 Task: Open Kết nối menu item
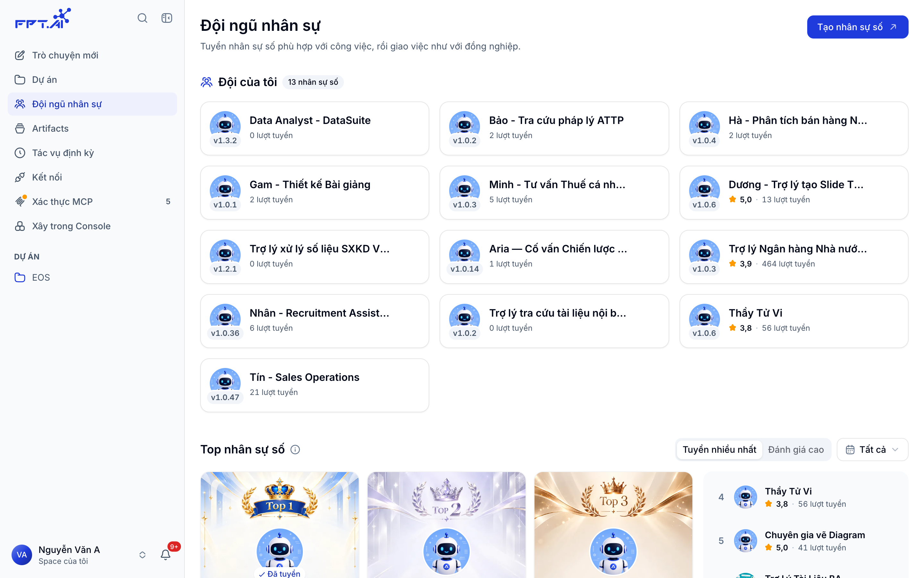[x=92, y=177]
